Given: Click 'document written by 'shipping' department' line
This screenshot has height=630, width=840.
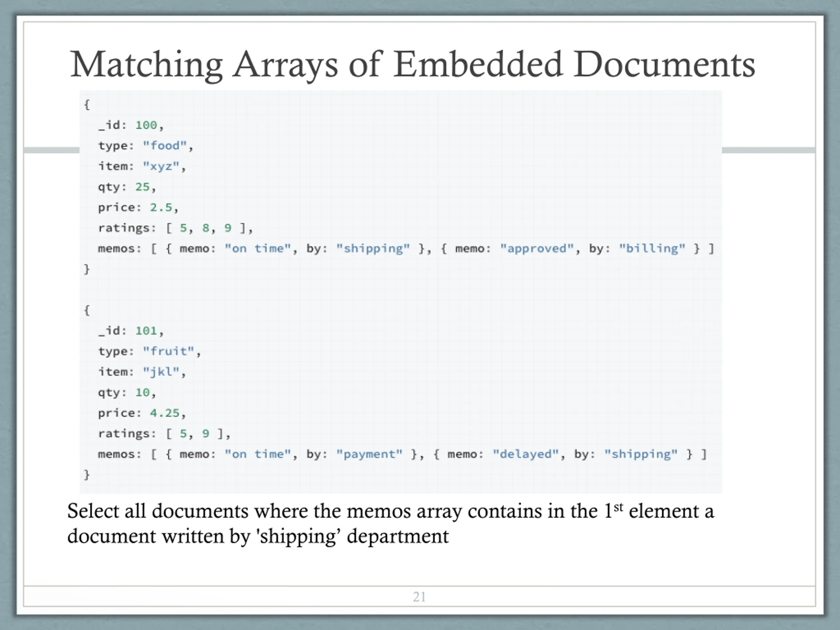Looking at the screenshot, I should (x=258, y=536).
